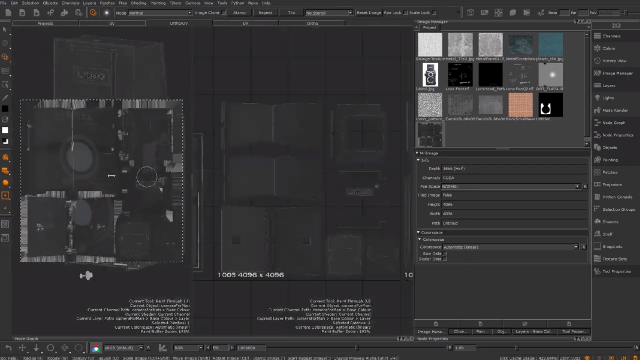Open the Node Properties palette entry
The width and height of the screenshot is (640, 360).
(614, 135)
